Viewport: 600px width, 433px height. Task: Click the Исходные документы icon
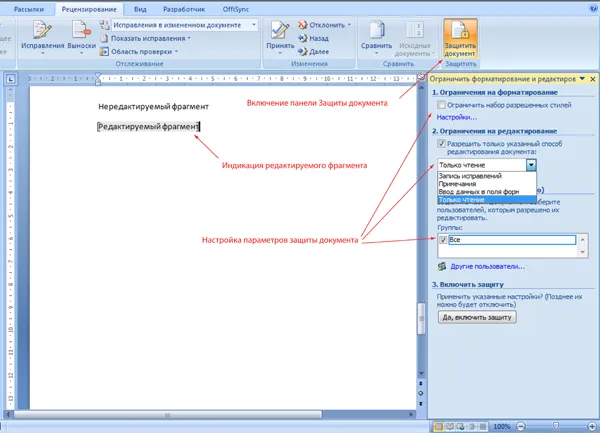click(414, 30)
